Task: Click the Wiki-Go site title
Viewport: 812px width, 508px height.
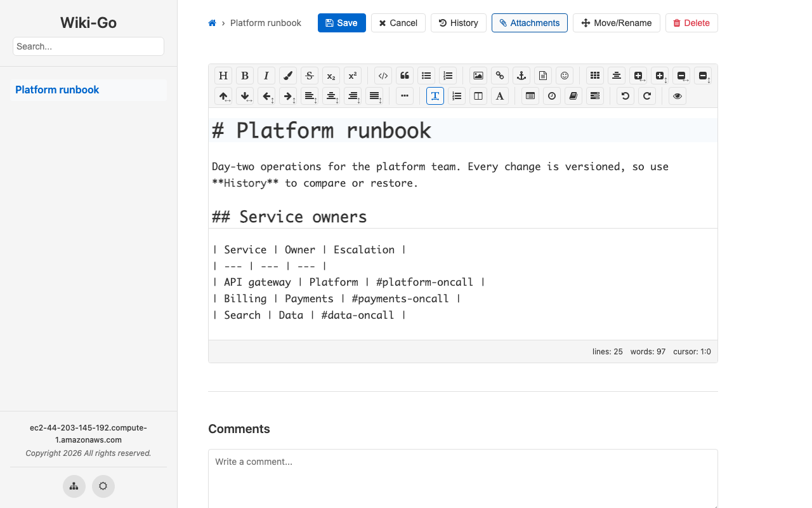Action: [88, 23]
